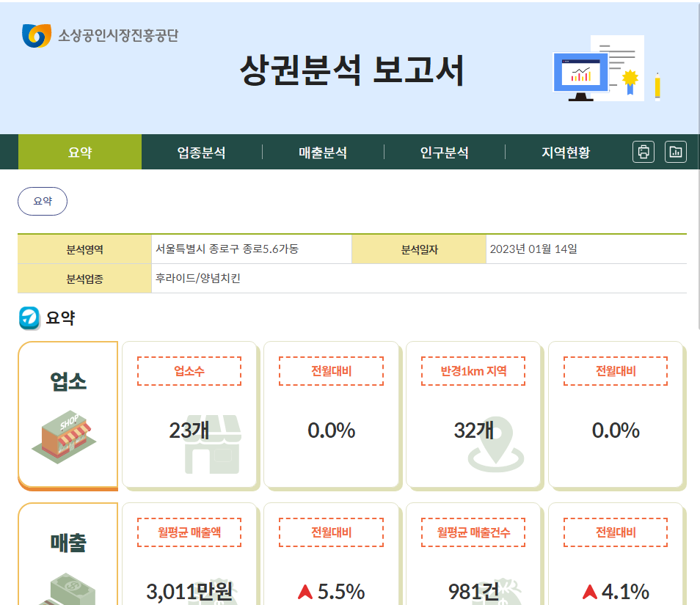
Task: Click the 업소 category card
Action: click(x=68, y=416)
